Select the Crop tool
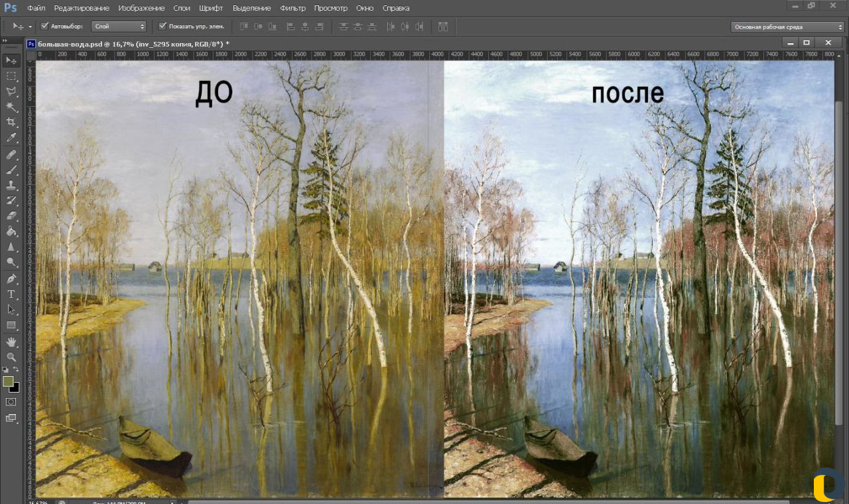 pos(11,123)
